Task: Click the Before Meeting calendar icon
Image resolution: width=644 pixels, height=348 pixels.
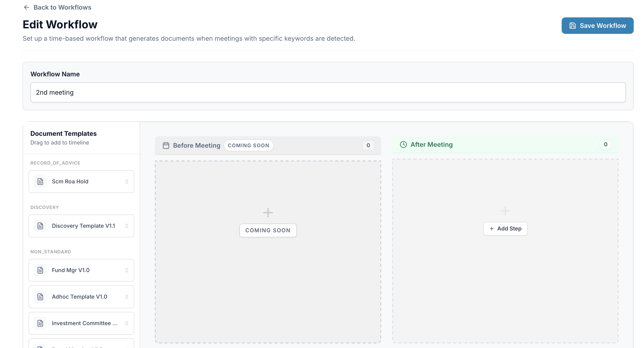Action: tap(166, 145)
